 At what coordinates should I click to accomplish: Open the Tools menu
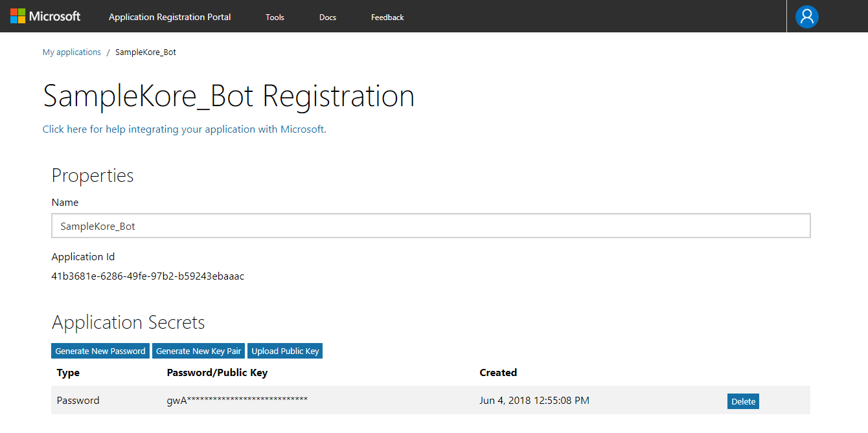275,17
